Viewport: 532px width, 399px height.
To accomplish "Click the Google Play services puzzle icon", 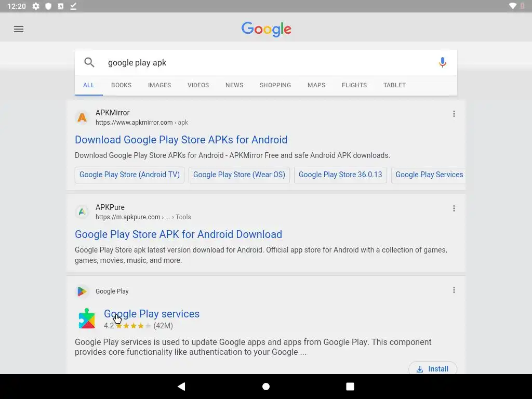I will pyautogui.click(x=87, y=318).
